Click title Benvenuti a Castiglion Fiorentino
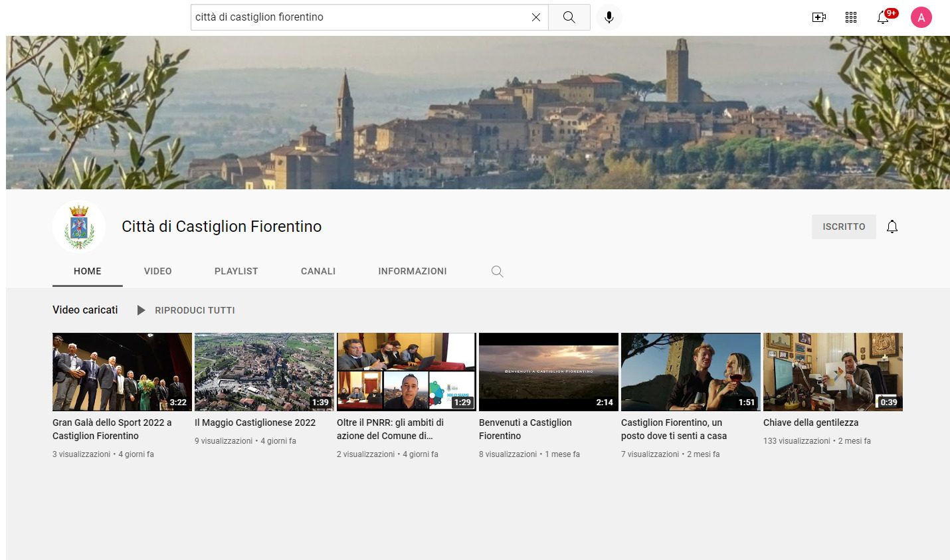The height and width of the screenshot is (560, 950). tap(525, 429)
